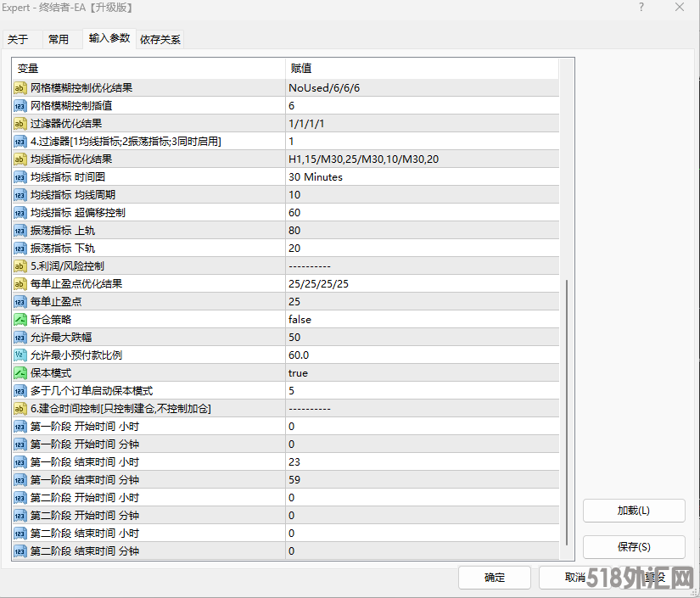700x598 pixels.
Task: Click the string icon beside 均线指标优化结果
Action: coord(20,159)
